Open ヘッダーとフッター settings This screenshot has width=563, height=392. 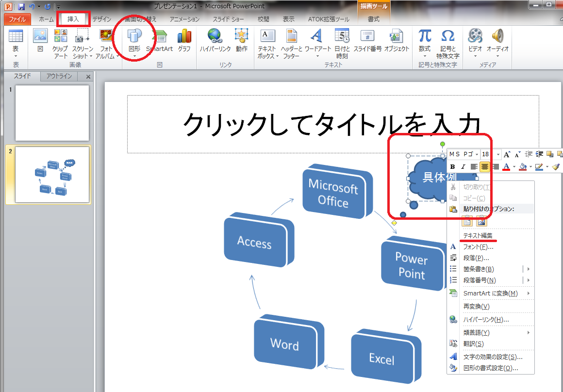292,44
